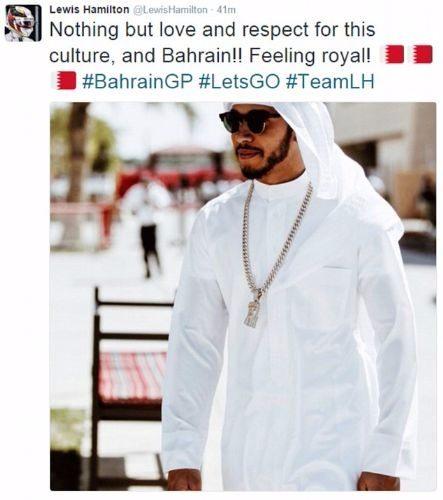Click the wooden chair in the photo
Image resolution: width=443 pixels, height=500 pixels.
(x=130, y=383)
